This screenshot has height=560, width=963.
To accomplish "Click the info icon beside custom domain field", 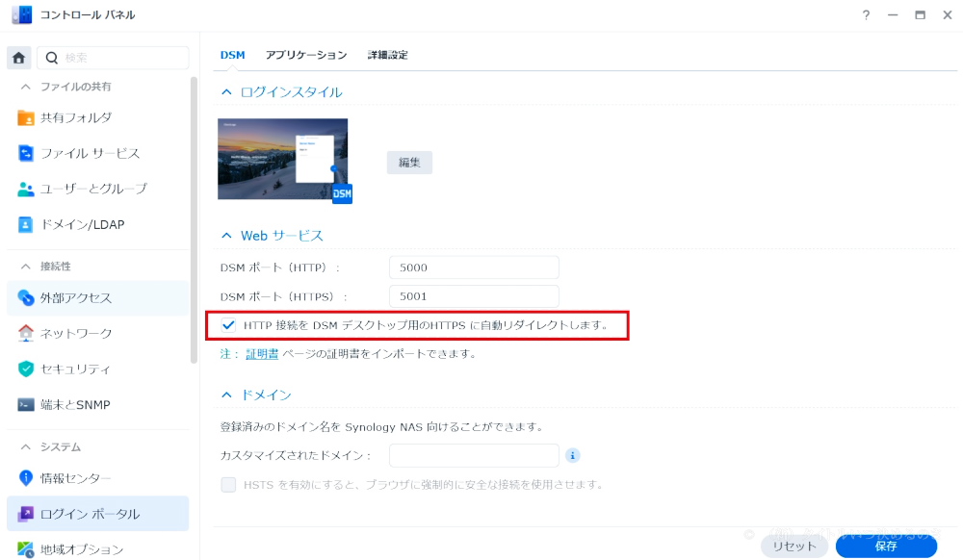I will (x=572, y=456).
